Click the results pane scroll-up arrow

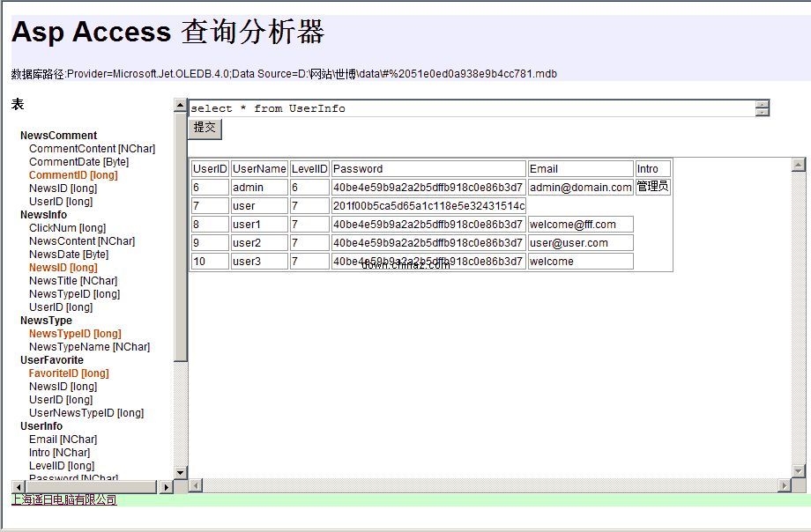coord(799,165)
